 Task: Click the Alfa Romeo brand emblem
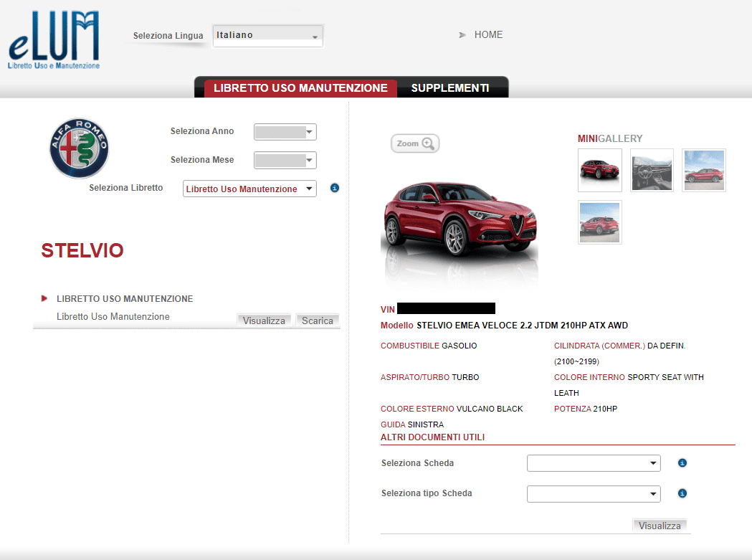tap(79, 148)
